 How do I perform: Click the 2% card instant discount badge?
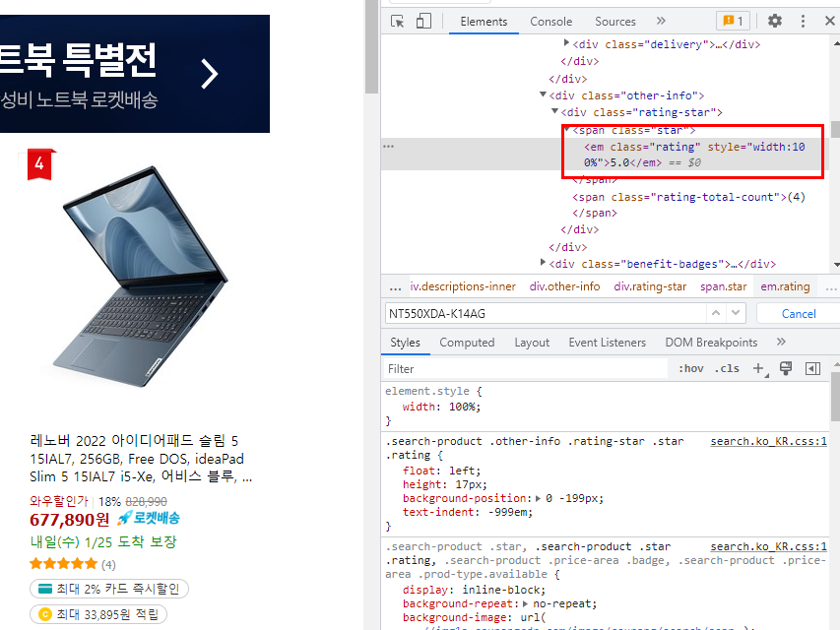click(x=108, y=589)
